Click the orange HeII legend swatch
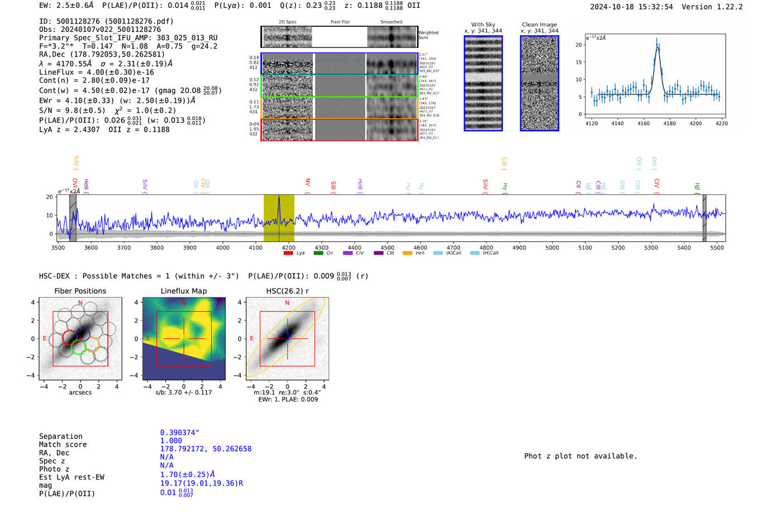This screenshot has width=782, height=532. point(407,253)
